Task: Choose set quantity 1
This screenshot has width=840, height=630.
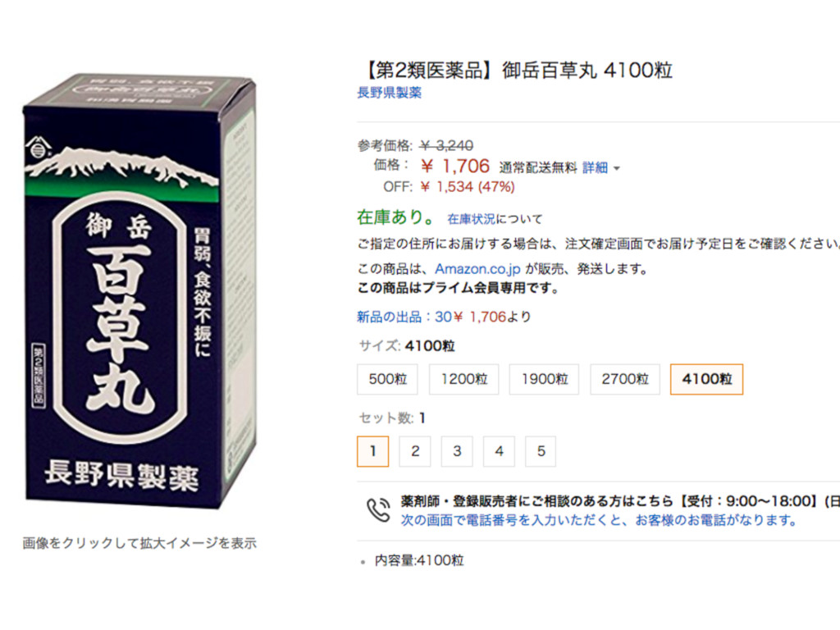Action: coord(373,452)
